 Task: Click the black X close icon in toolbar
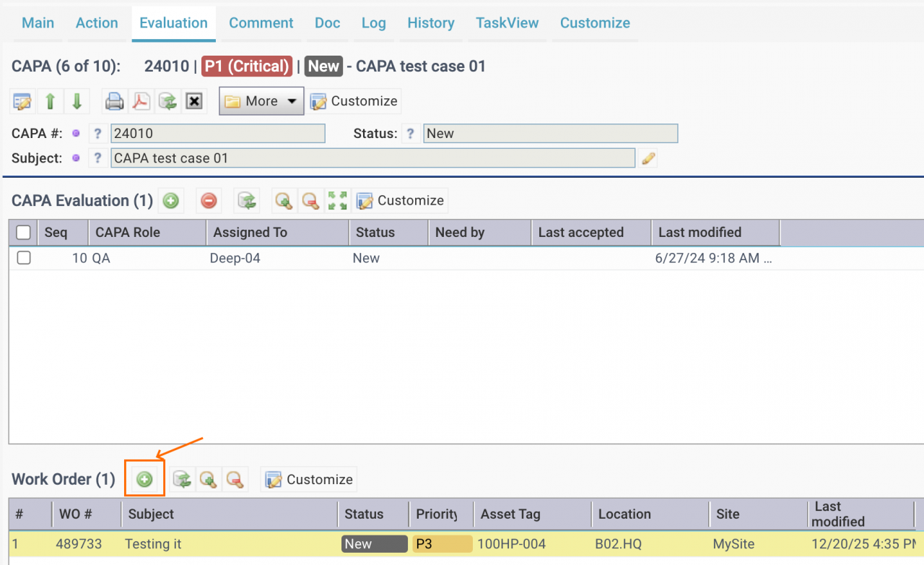point(193,101)
